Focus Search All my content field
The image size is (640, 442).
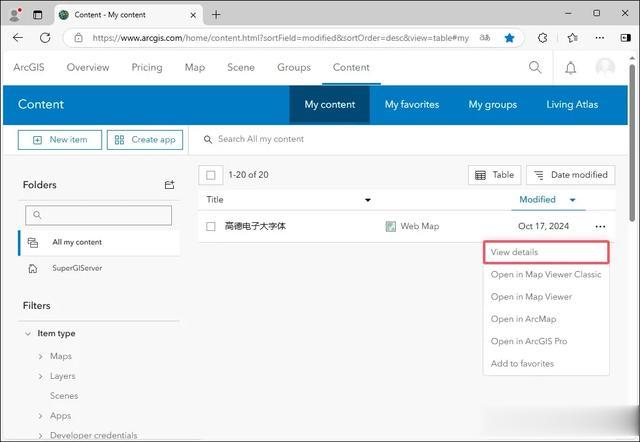(261, 139)
